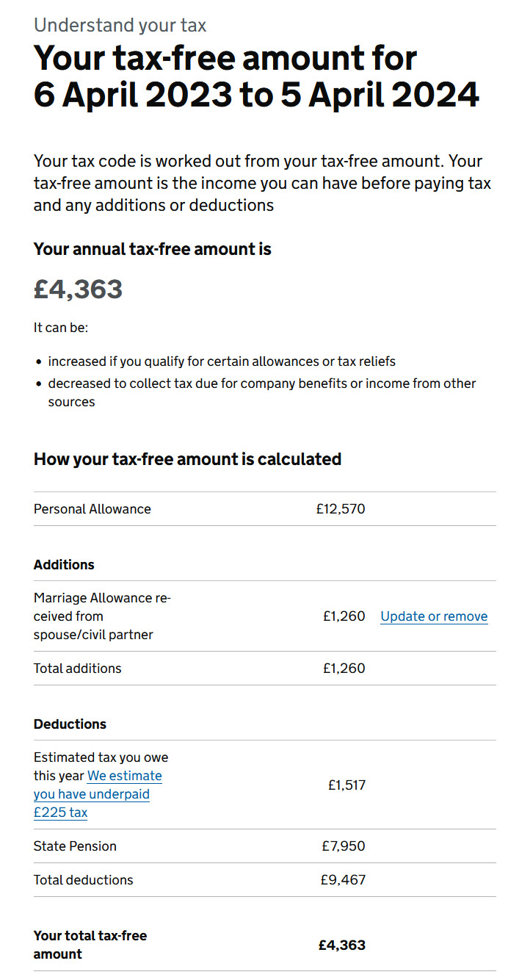
Task: Select the State Pension row label
Action: 75,846
